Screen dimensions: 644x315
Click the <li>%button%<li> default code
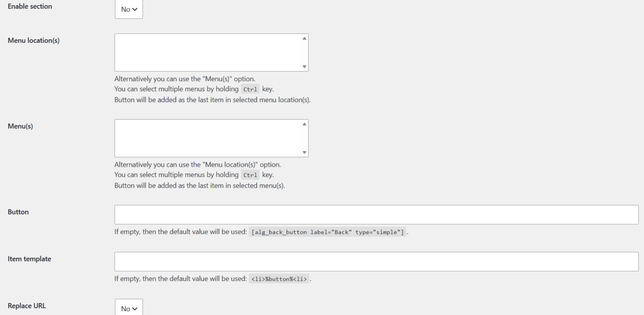(279, 279)
